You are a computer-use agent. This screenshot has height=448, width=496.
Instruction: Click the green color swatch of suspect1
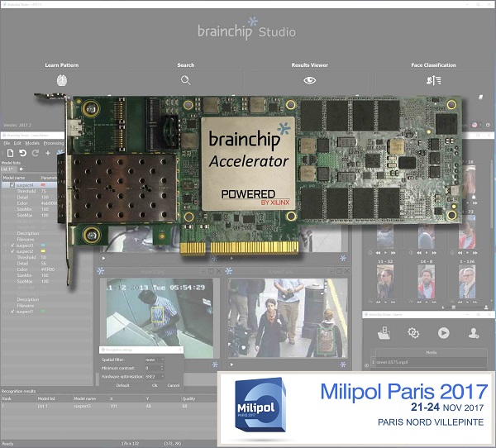43,312
